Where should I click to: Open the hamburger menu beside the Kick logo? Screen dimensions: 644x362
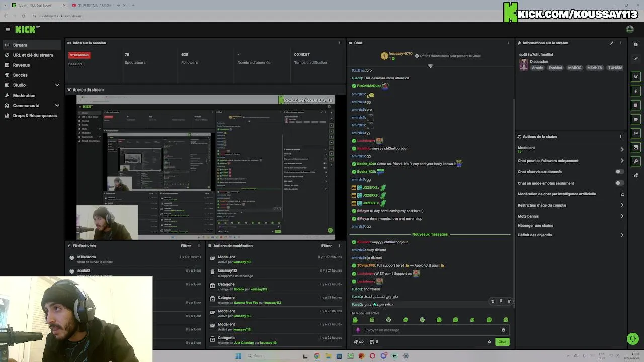tap(8, 30)
